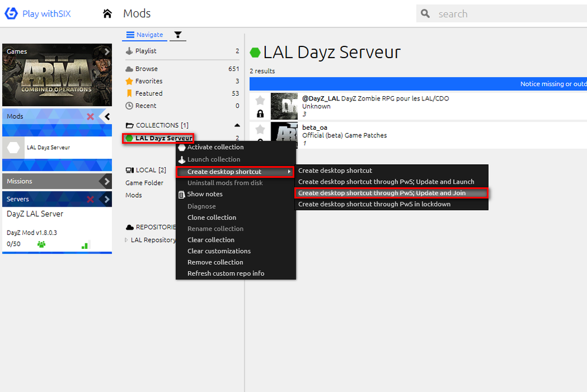Open the Featured mods list
This screenshot has height=392, width=587.
click(183, 93)
